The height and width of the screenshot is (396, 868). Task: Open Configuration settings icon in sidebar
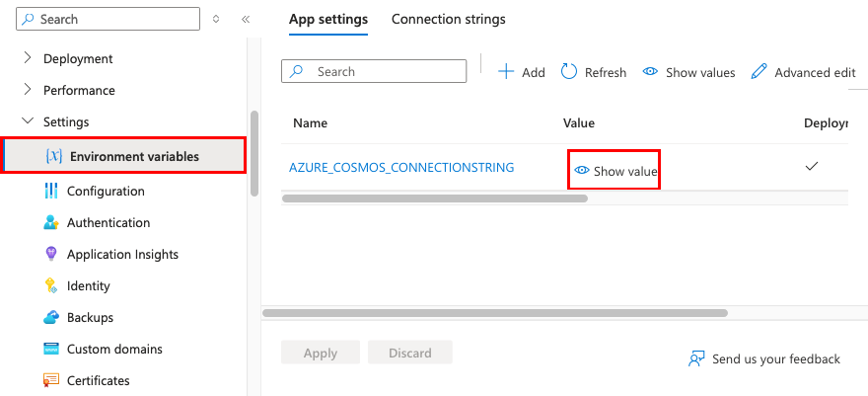51,191
